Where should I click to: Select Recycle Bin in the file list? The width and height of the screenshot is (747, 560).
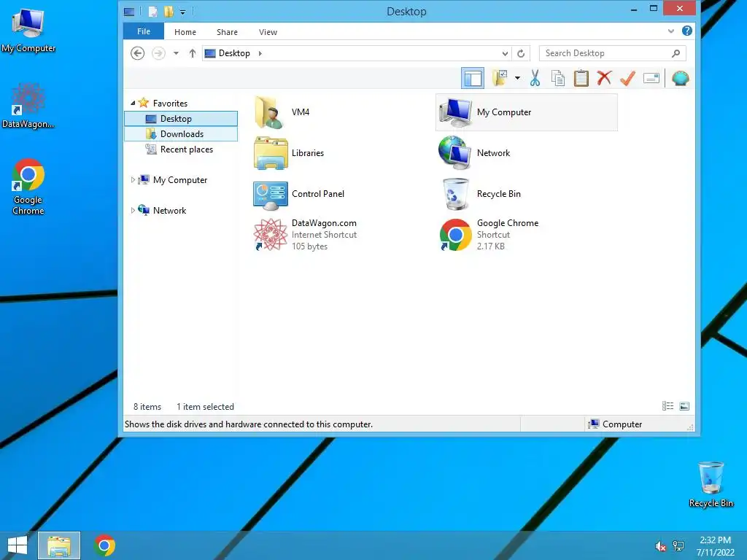click(481, 194)
